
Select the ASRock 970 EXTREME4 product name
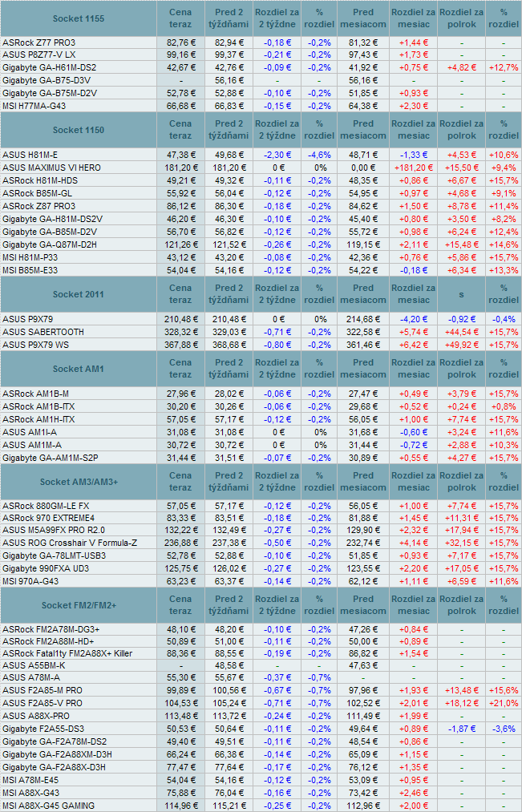pyautogui.click(x=49, y=518)
